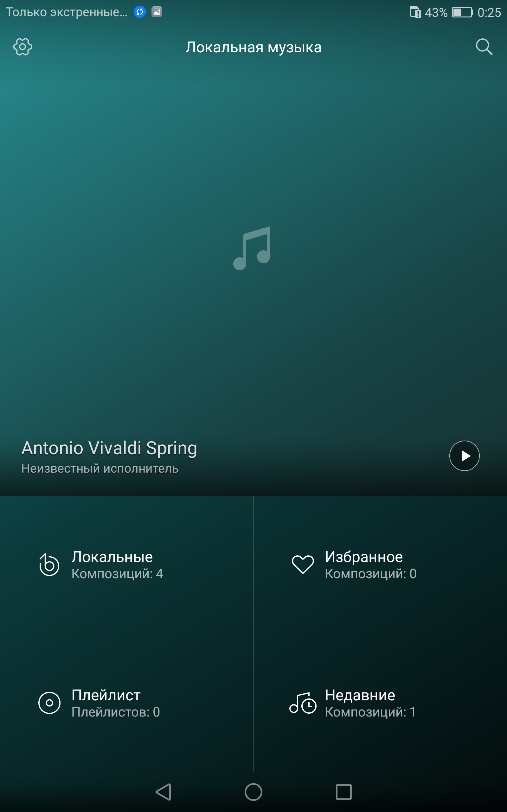Tap the Antonio Vivaldi Spring title
The height and width of the screenshot is (812, 507).
(x=109, y=448)
